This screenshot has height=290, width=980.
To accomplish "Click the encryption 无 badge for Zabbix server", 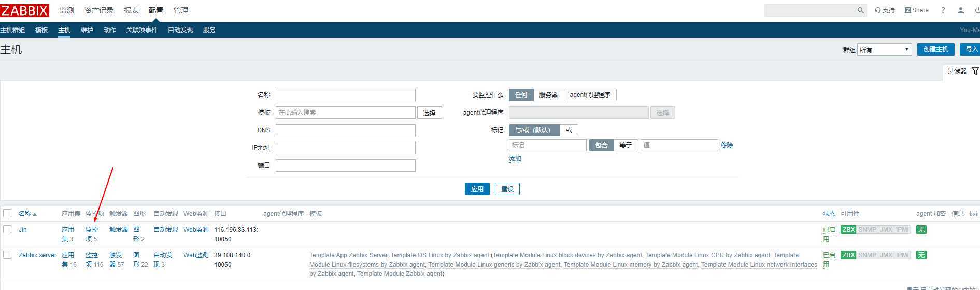I will pyautogui.click(x=921, y=255).
